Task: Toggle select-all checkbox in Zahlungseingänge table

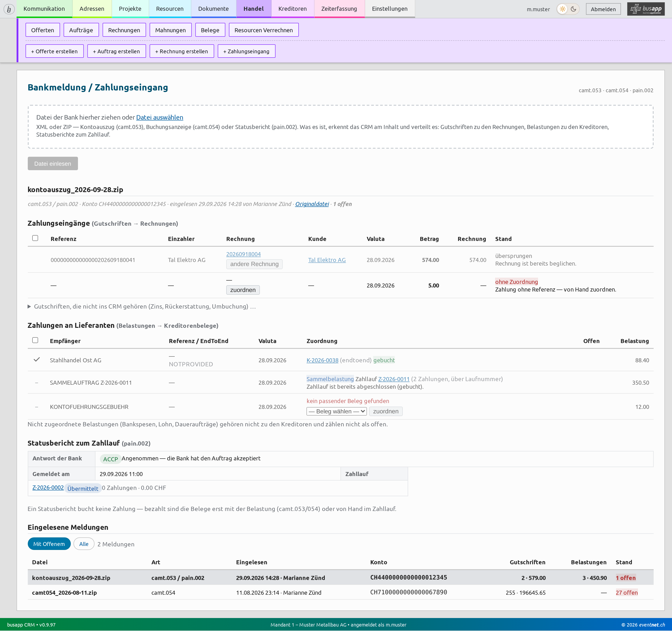Action: pos(35,238)
